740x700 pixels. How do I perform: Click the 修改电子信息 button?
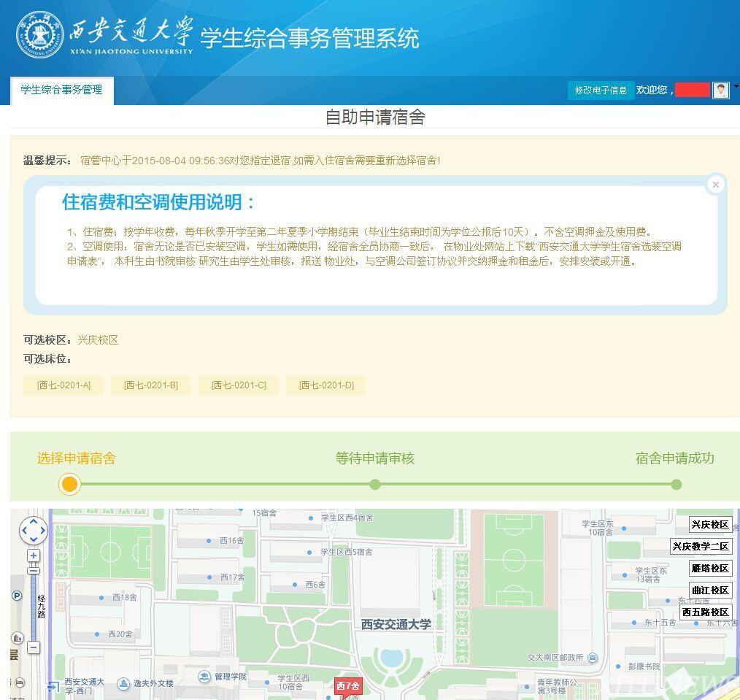click(x=601, y=91)
